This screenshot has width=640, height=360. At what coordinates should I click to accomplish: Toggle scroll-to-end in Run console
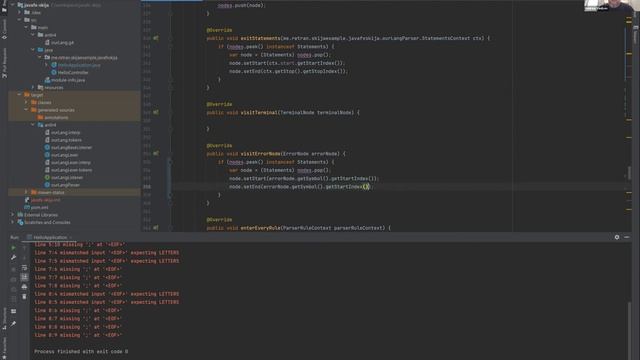(24, 277)
